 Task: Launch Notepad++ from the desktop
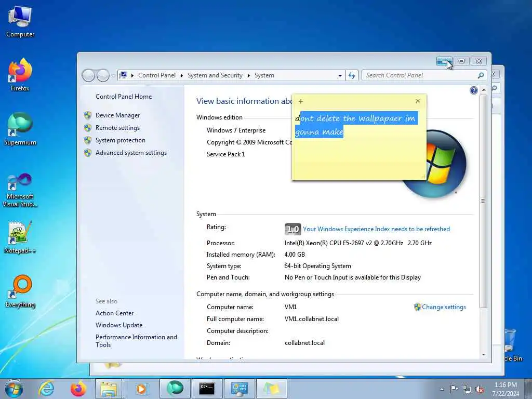(20, 237)
